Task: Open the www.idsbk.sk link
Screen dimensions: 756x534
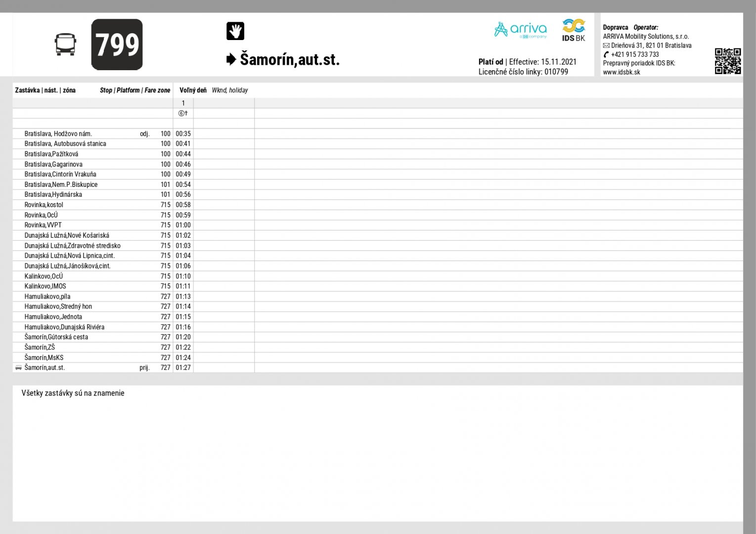Action: [622, 72]
